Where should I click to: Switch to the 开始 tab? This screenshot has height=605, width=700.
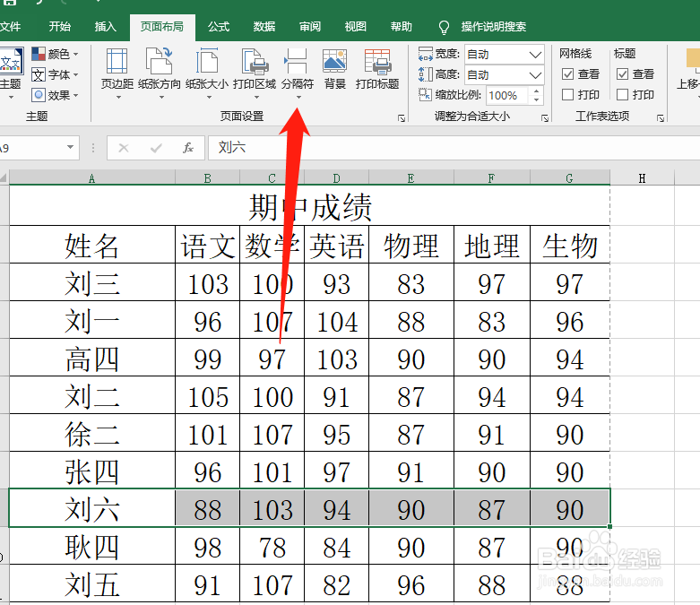click(x=60, y=27)
